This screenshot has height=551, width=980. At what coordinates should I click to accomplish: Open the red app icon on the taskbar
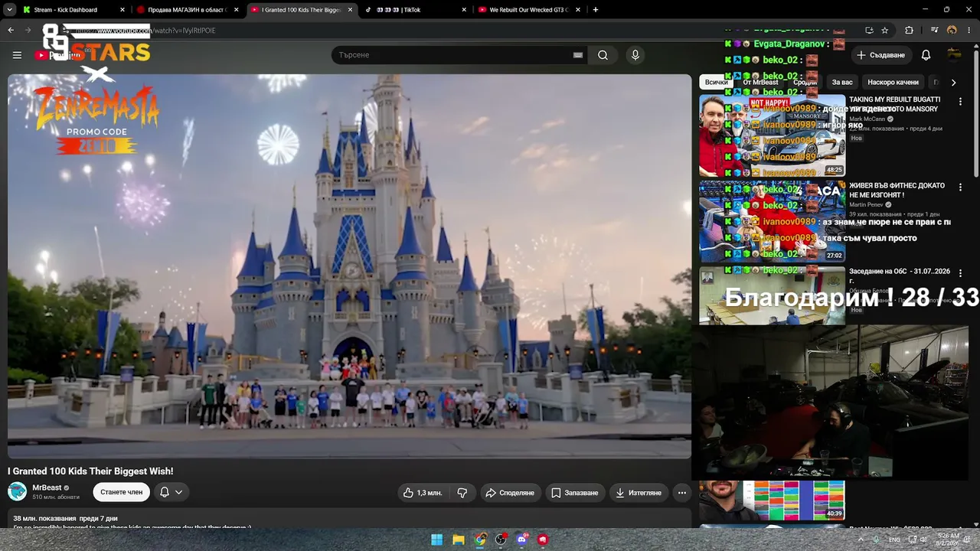[x=543, y=540]
